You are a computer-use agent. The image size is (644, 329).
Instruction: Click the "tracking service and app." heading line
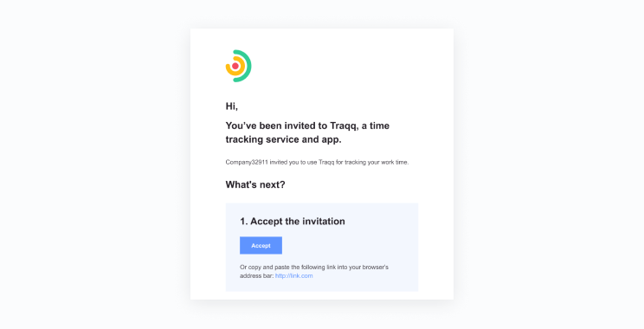pyautogui.click(x=283, y=139)
